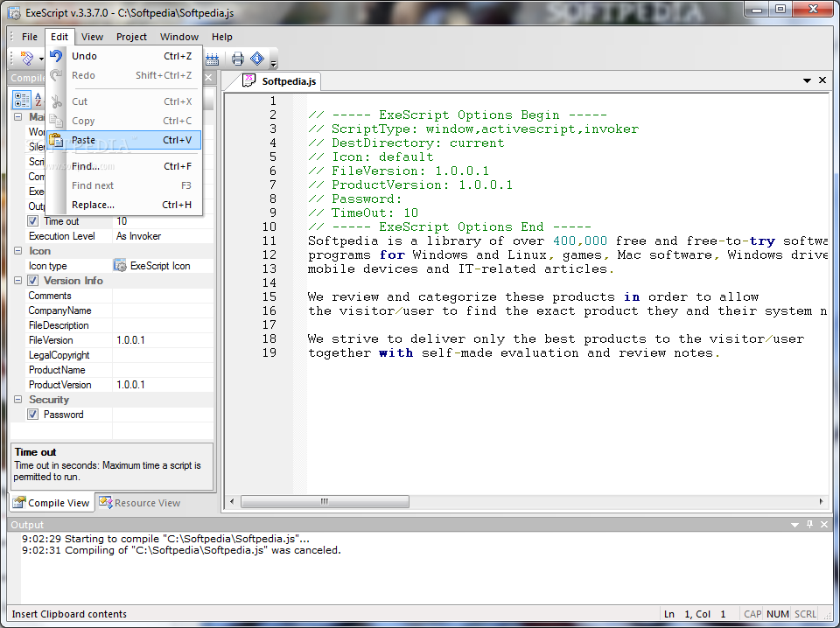The width and height of the screenshot is (840, 628).
Task: Click the new script icon in the toolbar
Action: pyautogui.click(x=26, y=58)
